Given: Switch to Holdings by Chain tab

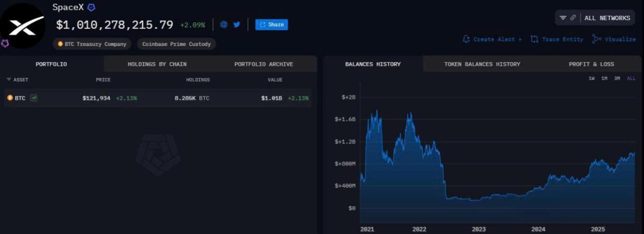Looking at the screenshot, I should [x=157, y=64].
